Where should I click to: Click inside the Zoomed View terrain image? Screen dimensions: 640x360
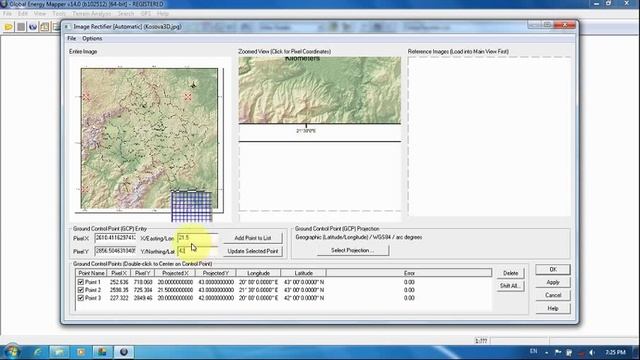tap(320, 90)
